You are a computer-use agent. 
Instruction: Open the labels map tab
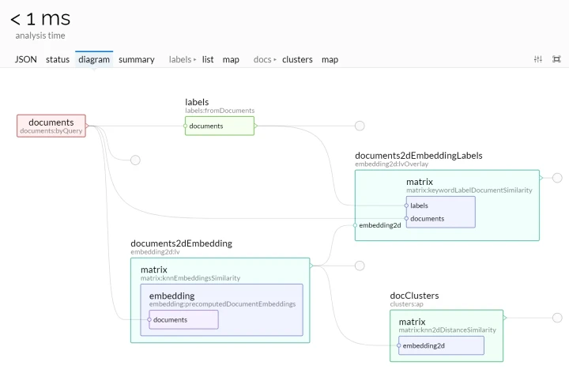231,59
